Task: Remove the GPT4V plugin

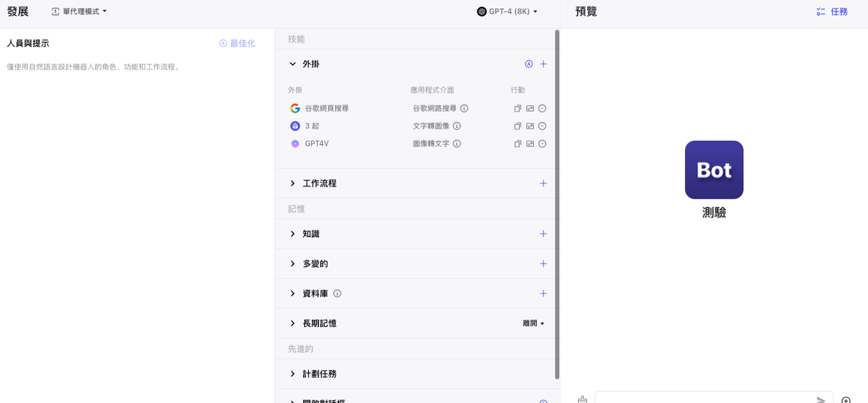Action: (542, 144)
